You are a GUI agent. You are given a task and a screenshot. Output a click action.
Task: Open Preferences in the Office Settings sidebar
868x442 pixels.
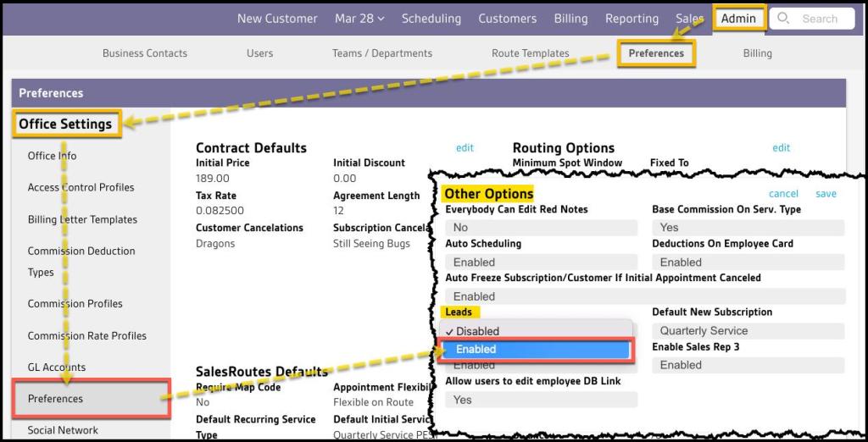coord(56,399)
